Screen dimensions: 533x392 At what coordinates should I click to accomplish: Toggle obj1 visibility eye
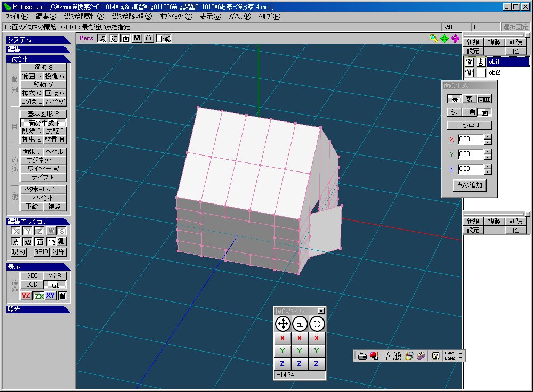pyautogui.click(x=469, y=62)
